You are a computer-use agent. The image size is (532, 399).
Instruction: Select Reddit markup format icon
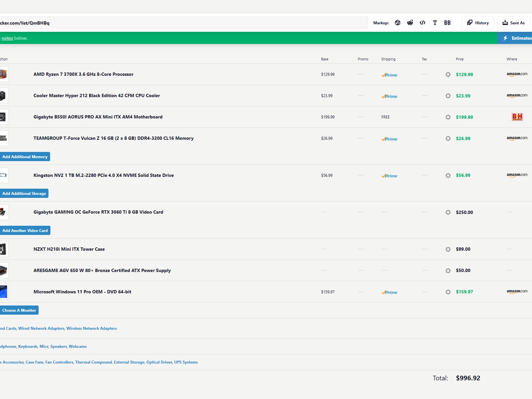(x=410, y=23)
